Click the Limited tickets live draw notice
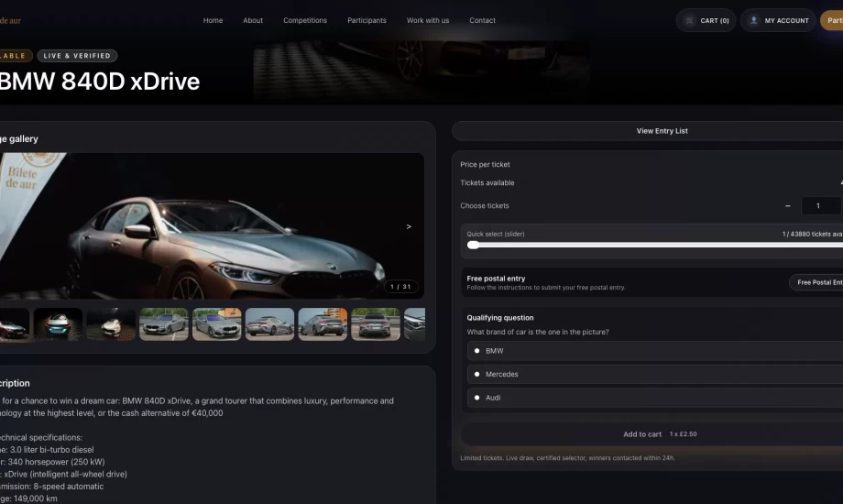 click(x=567, y=458)
